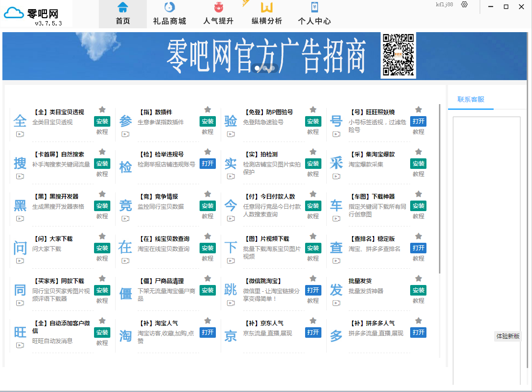Play video icon under 黑 tile

20,219
